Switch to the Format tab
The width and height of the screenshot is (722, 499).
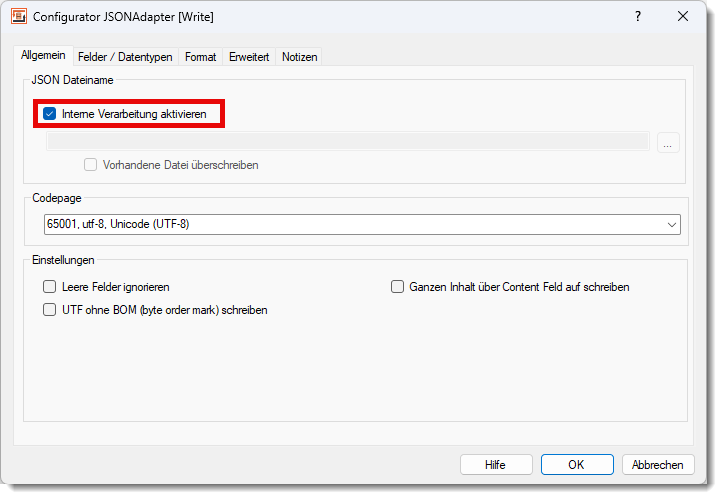200,57
